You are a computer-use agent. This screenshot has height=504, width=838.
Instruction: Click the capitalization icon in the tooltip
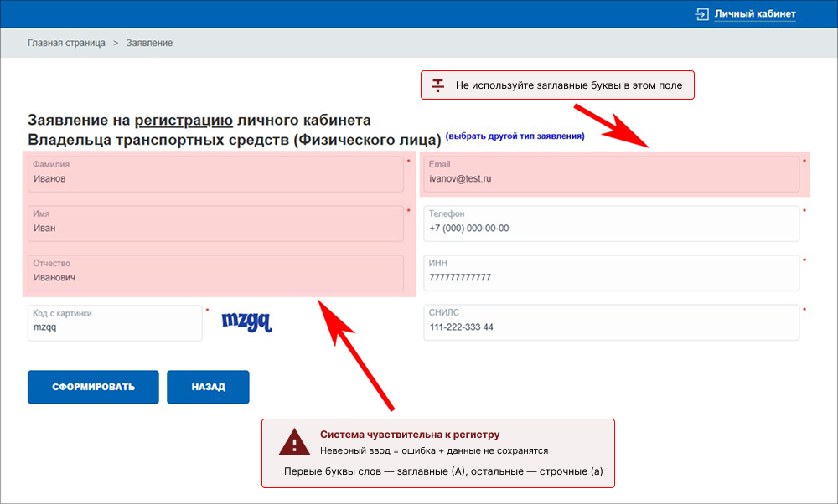(x=436, y=85)
